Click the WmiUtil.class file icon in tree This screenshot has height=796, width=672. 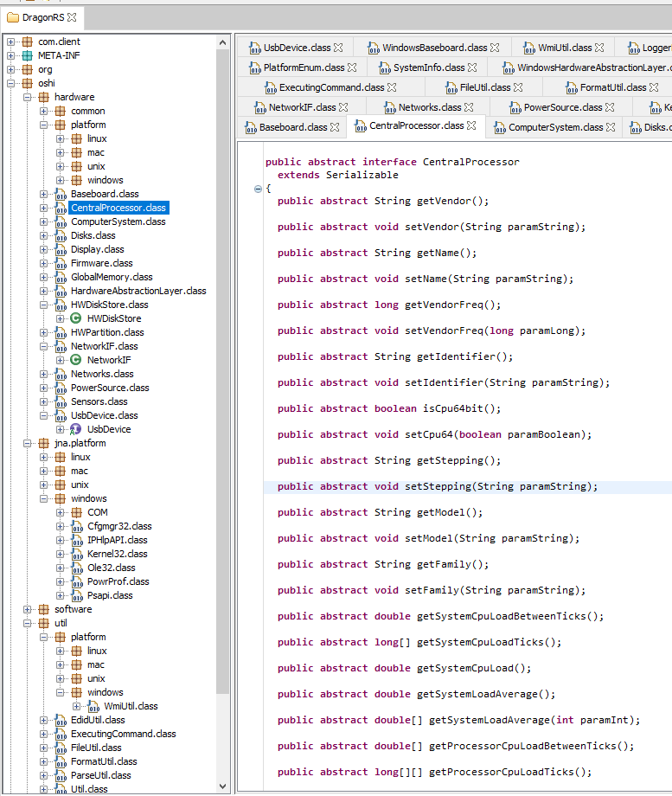[x=93, y=706]
